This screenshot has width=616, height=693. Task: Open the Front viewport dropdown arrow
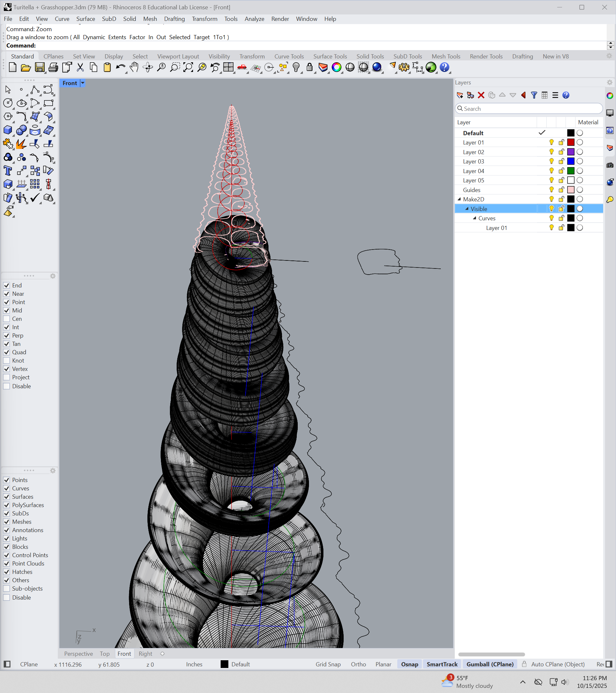83,83
